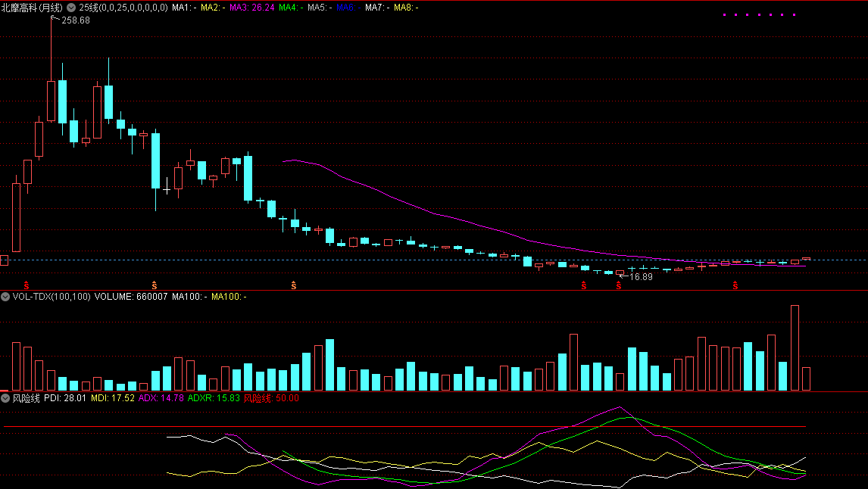
Task: Click the tallest volume bar in VOL-TDX panel
Action: 795,348
